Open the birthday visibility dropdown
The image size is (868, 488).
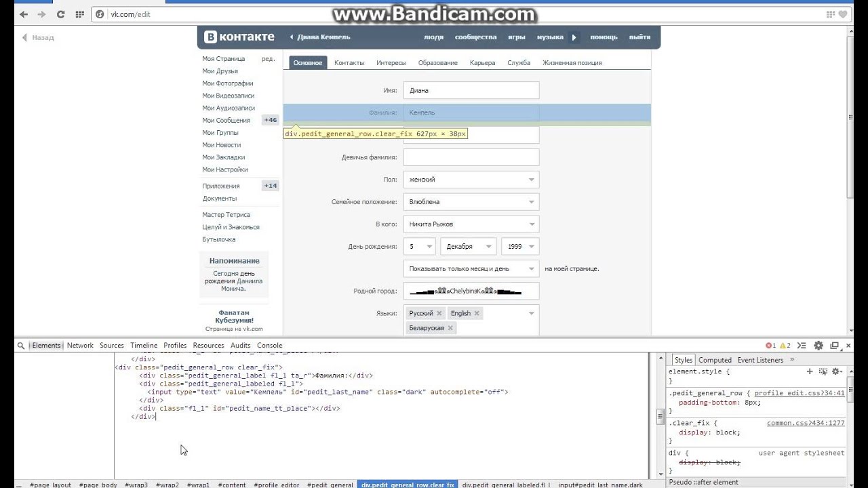pyautogui.click(x=471, y=269)
